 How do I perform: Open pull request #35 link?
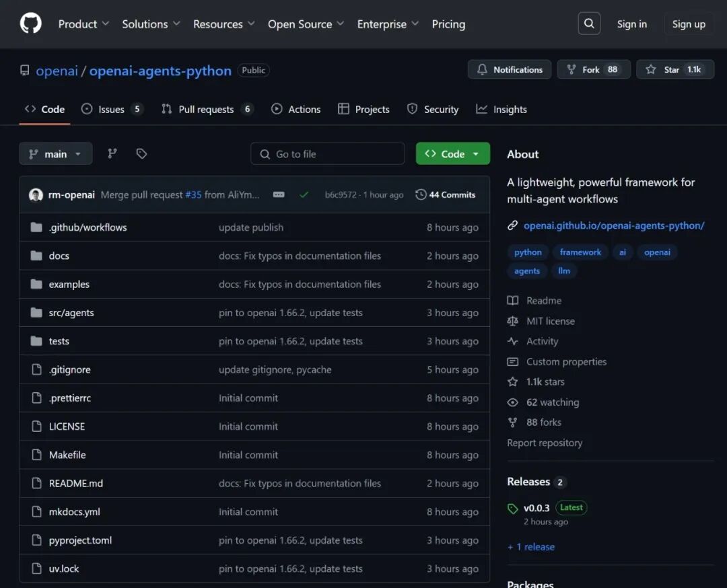tap(193, 194)
